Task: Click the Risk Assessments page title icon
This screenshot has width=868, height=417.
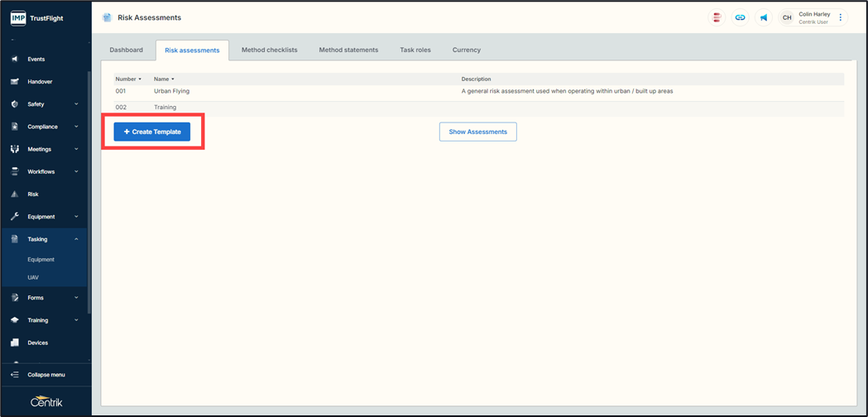Action: tap(107, 17)
